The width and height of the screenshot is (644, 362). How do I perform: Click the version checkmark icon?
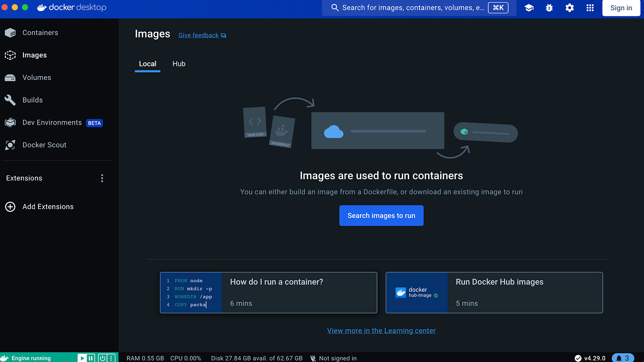click(x=578, y=358)
